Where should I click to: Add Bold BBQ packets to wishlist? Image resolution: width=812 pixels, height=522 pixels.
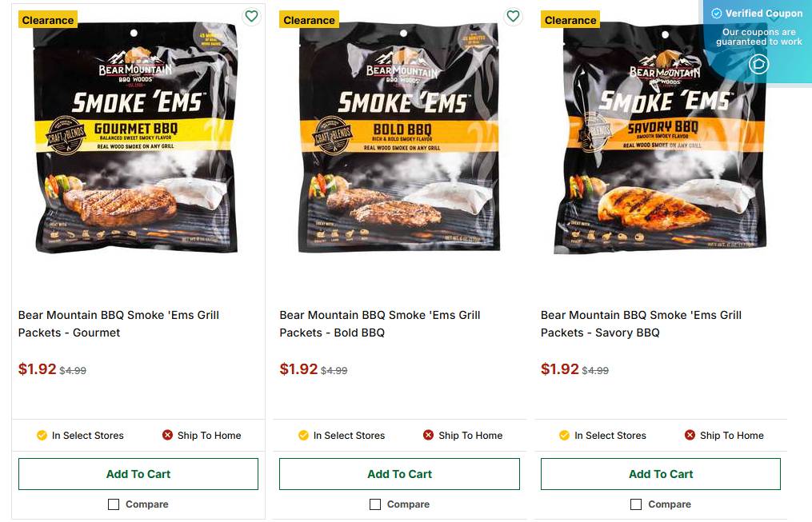(513, 16)
